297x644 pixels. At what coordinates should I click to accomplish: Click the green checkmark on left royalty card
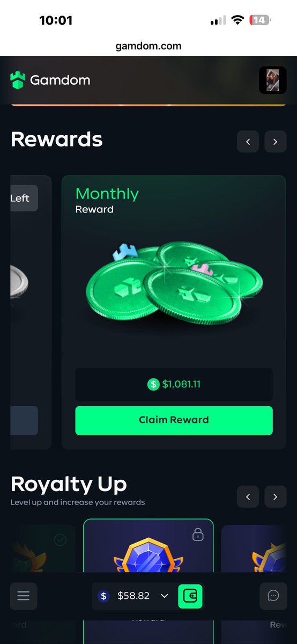coord(61,540)
